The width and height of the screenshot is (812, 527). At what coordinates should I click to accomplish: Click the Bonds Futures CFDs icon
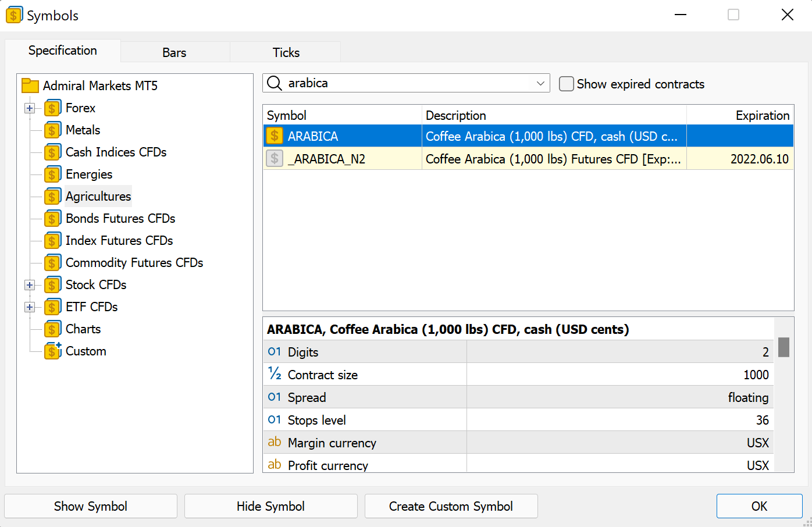(x=52, y=219)
